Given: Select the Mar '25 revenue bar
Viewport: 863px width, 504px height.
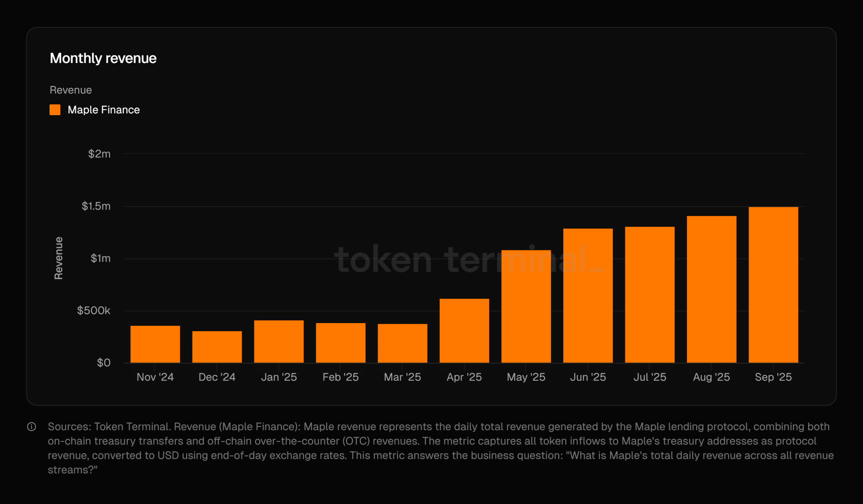Looking at the screenshot, I should point(403,343).
